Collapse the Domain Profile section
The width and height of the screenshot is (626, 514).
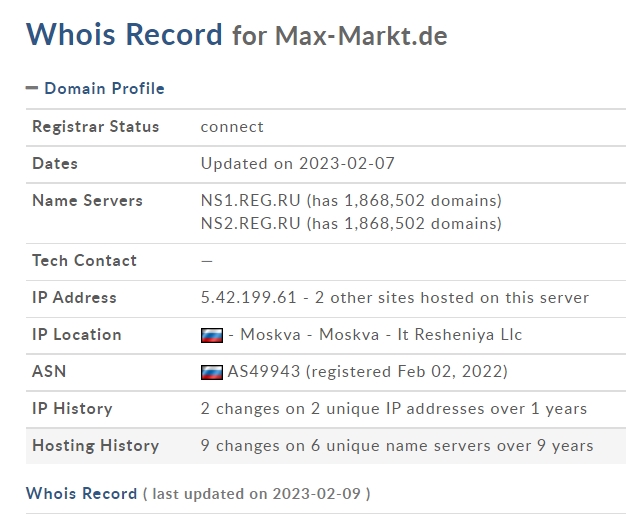click(32, 88)
